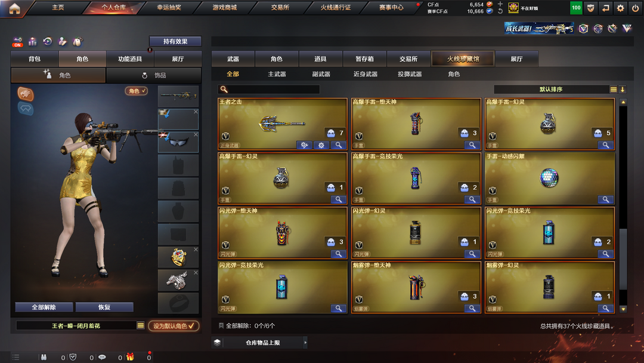The height and width of the screenshot is (363, 644).
Task: Click the item search input field
Action: pyautogui.click(x=269, y=89)
